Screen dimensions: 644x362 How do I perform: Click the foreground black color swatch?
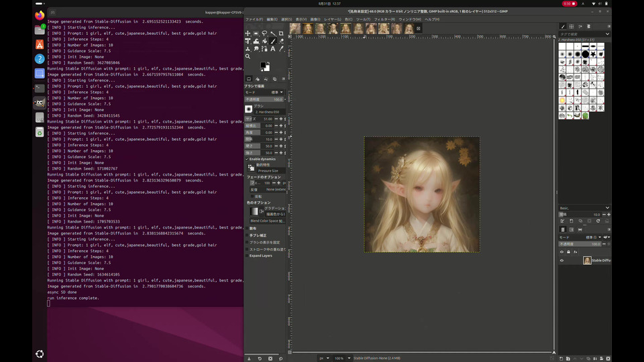(x=264, y=65)
